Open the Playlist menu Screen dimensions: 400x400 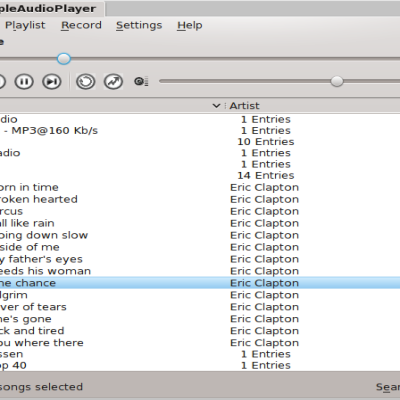coord(25,25)
